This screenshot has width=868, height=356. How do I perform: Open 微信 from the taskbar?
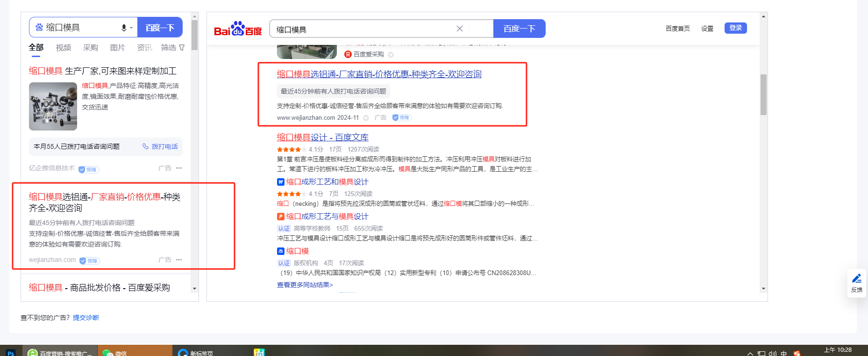tap(135, 352)
